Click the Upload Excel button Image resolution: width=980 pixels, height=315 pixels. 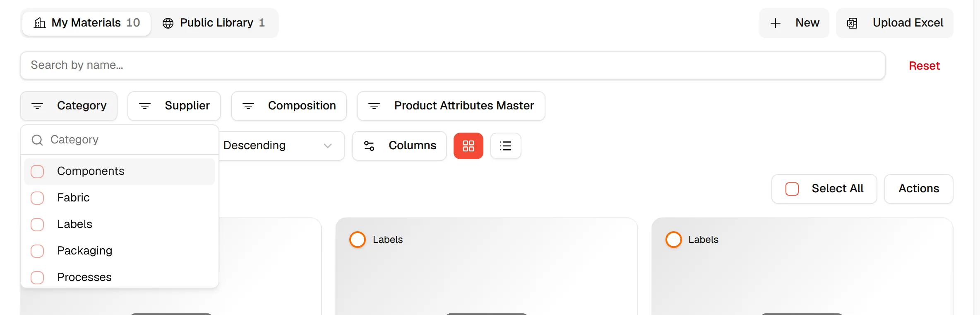[x=895, y=23]
